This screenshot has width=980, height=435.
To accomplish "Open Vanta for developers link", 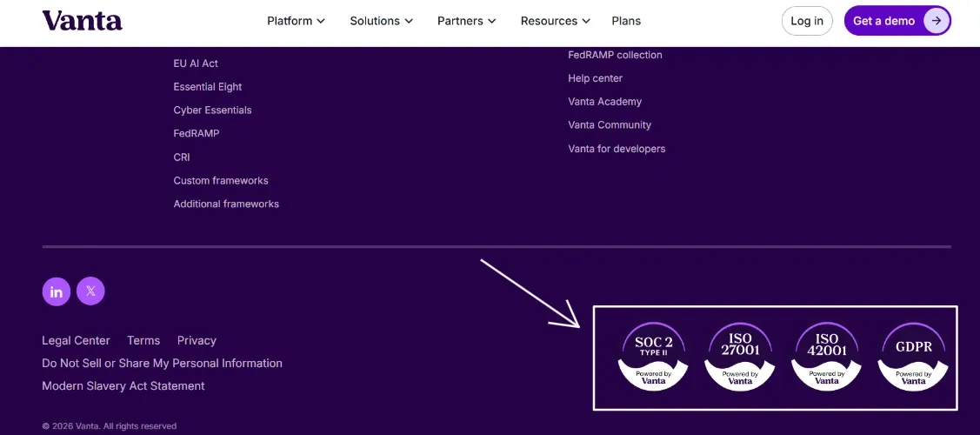I will (x=617, y=149).
